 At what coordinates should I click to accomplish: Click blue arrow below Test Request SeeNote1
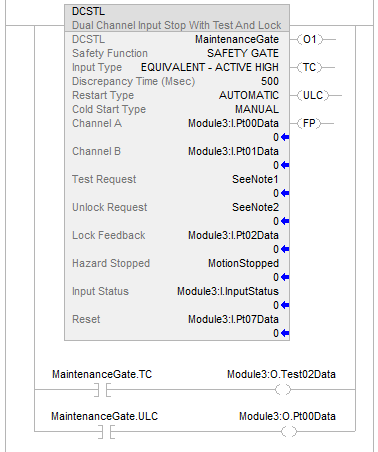pos(285,193)
